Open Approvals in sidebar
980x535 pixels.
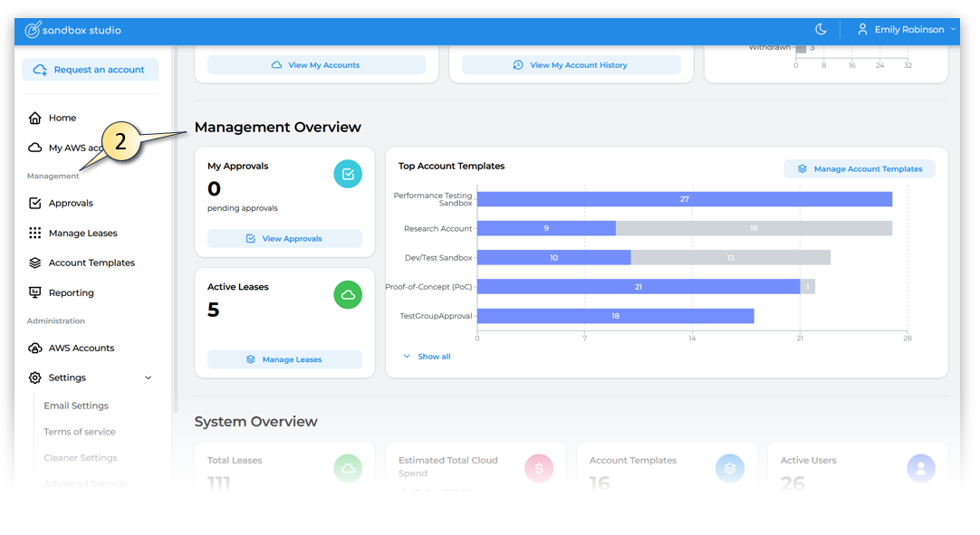[x=71, y=204]
